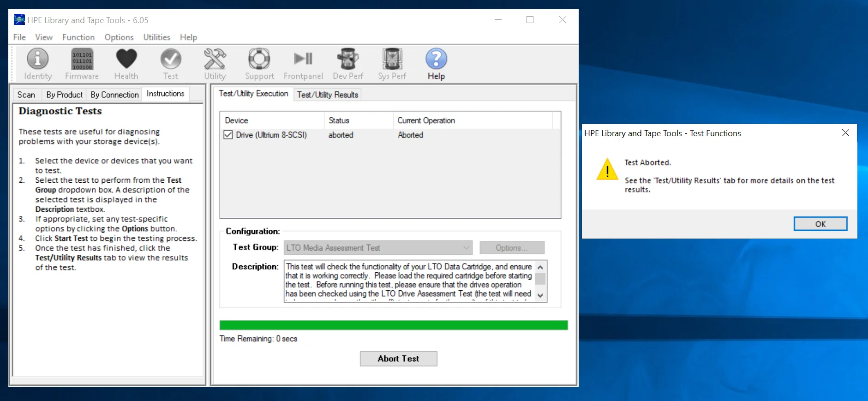The image size is (868, 401).
Task: Open the Help question mark icon
Action: click(x=436, y=64)
